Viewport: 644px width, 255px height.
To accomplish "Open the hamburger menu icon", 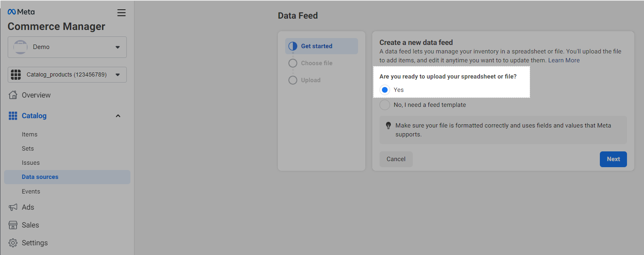I will tap(122, 13).
